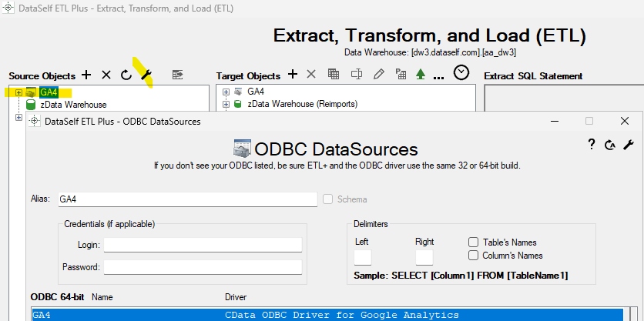This screenshot has width=644, height=321.
Task: Enable the Column's Names checkbox
Action: 474,256
